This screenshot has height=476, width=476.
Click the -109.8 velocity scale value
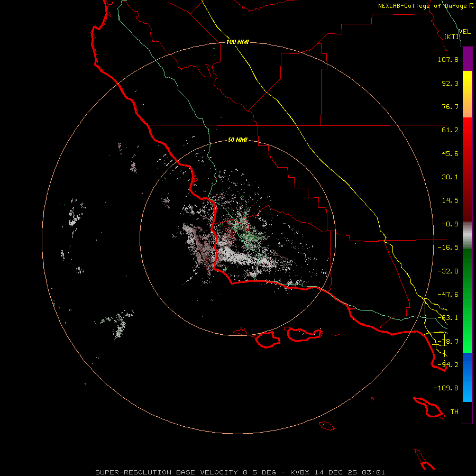(446, 388)
